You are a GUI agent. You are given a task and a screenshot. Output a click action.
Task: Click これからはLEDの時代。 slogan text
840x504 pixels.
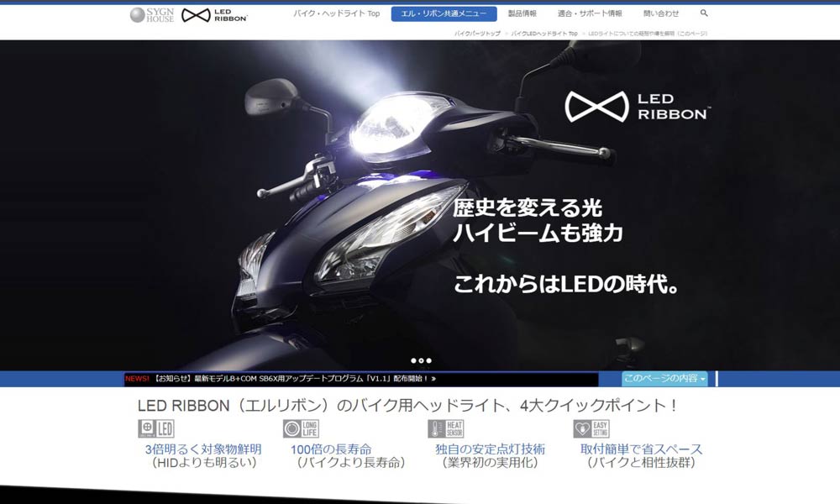pos(567,284)
